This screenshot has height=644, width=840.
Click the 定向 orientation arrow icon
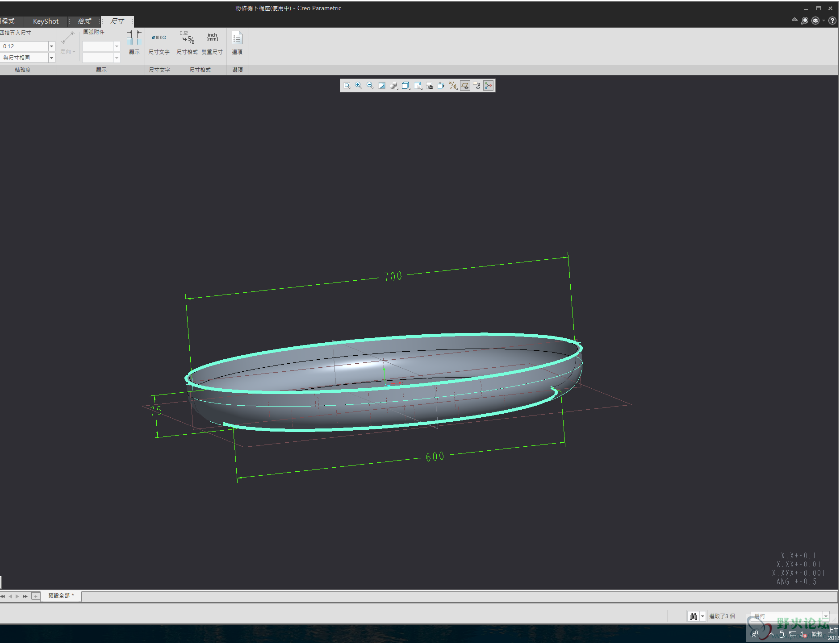68,38
